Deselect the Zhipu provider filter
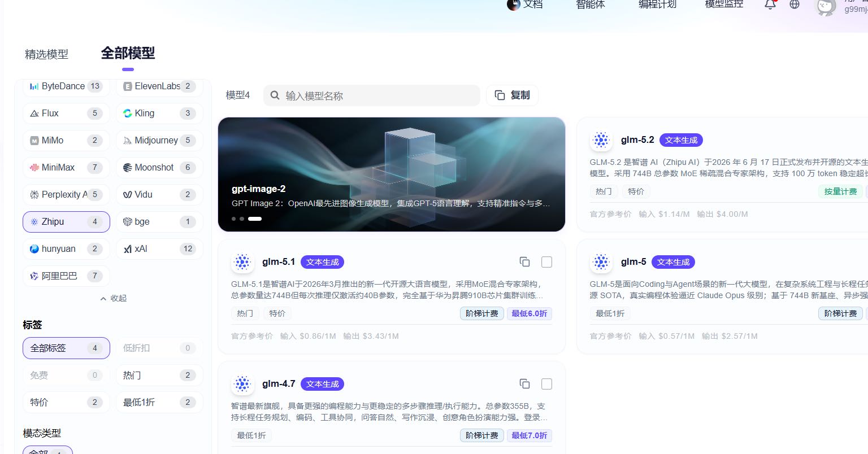The width and height of the screenshot is (868, 454). click(x=66, y=222)
